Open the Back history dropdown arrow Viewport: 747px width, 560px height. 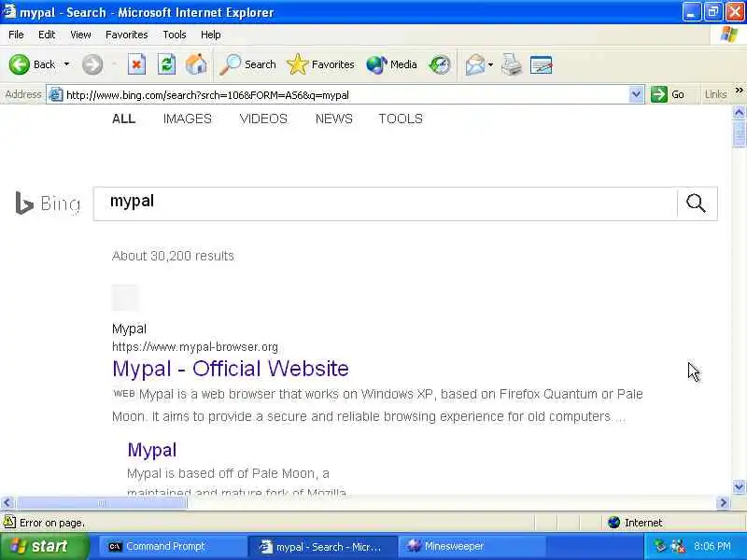[66, 64]
